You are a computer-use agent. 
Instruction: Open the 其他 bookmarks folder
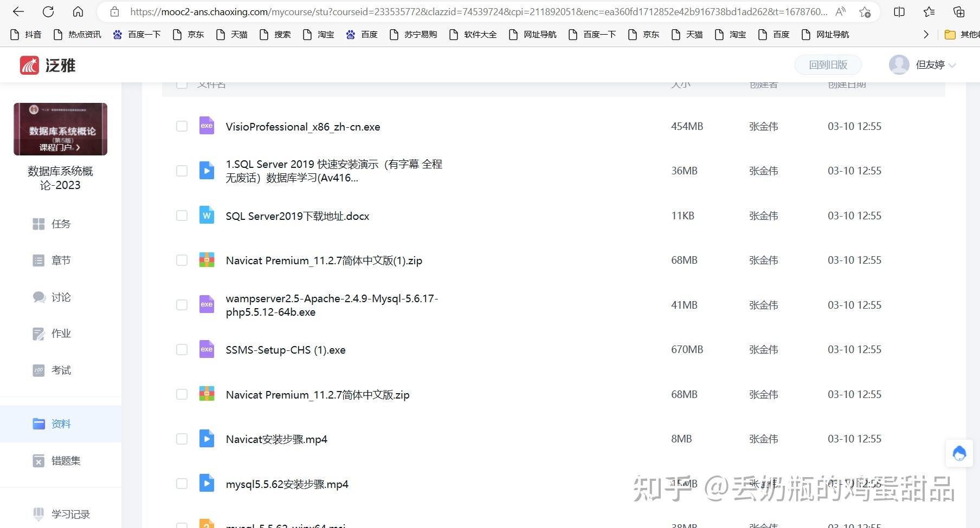[x=962, y=34]
